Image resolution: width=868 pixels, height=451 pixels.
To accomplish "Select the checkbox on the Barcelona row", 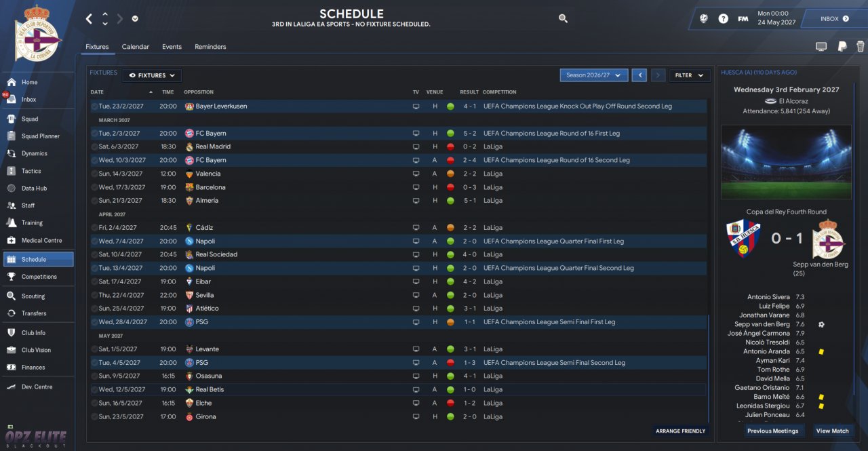I will [94, 187].
